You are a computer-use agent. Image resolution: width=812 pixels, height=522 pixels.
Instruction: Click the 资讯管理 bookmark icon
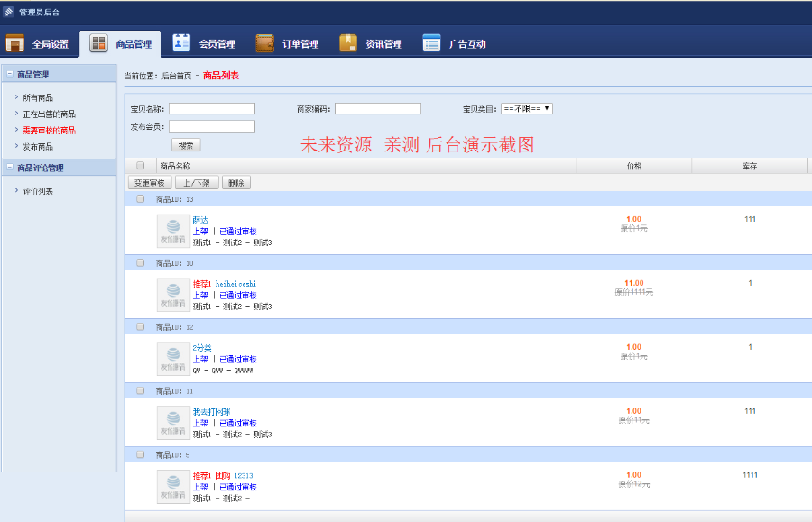[x=348, y=43]
